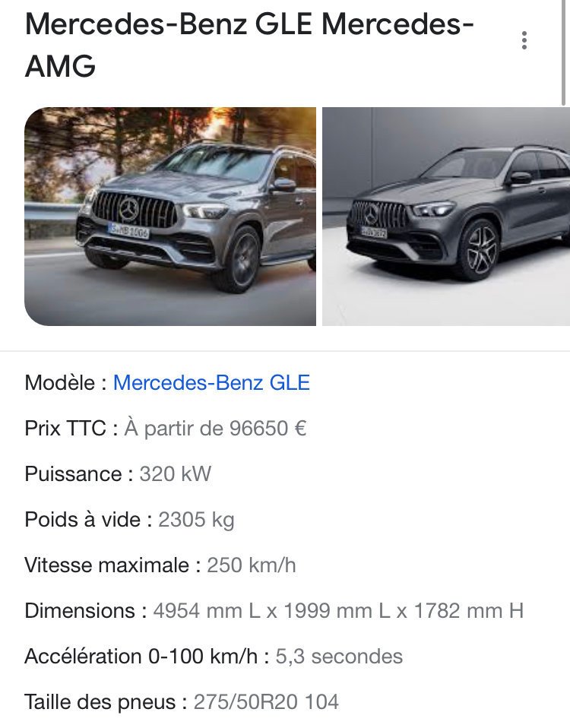Click the Modèle label
This screenshot has height=728, width=570.
click(65, 383)
